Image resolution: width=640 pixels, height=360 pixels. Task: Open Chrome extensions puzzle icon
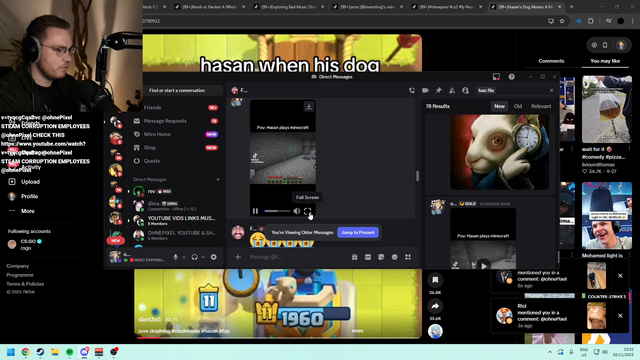[x=591, y=21]
